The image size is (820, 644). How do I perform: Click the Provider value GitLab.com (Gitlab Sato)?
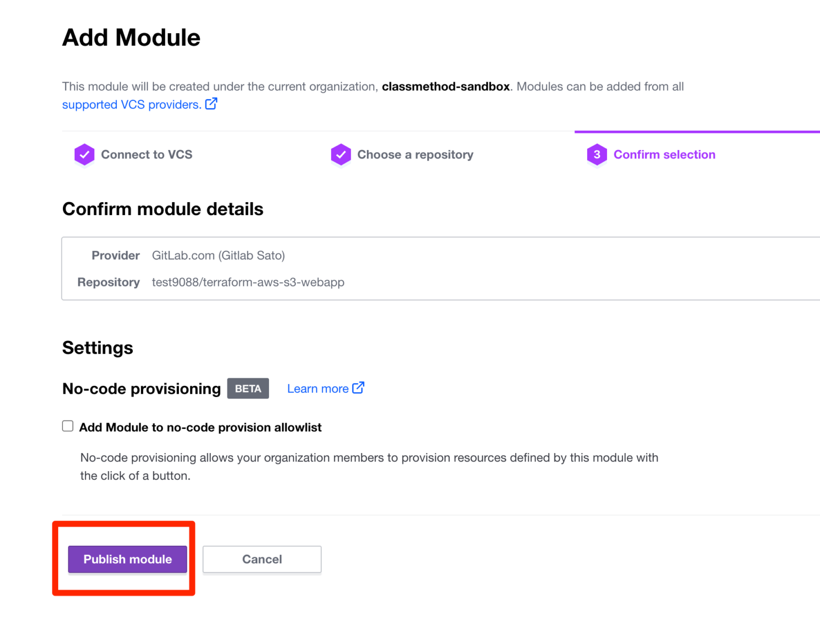coord(218,255)
